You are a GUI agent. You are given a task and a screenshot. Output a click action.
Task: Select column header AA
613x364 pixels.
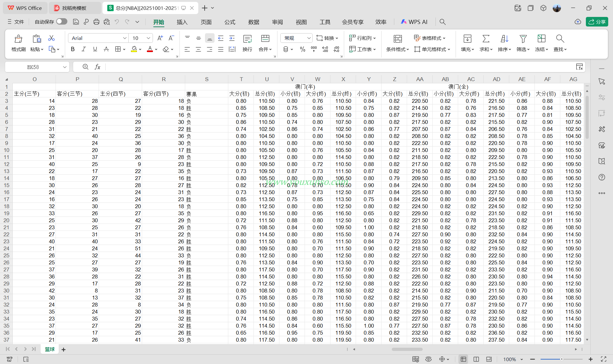pyautogui.click(x=420, y=79)
